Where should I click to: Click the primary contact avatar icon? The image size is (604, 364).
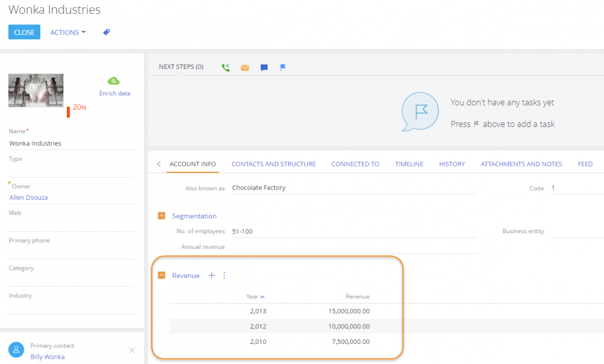coord(16,350)
